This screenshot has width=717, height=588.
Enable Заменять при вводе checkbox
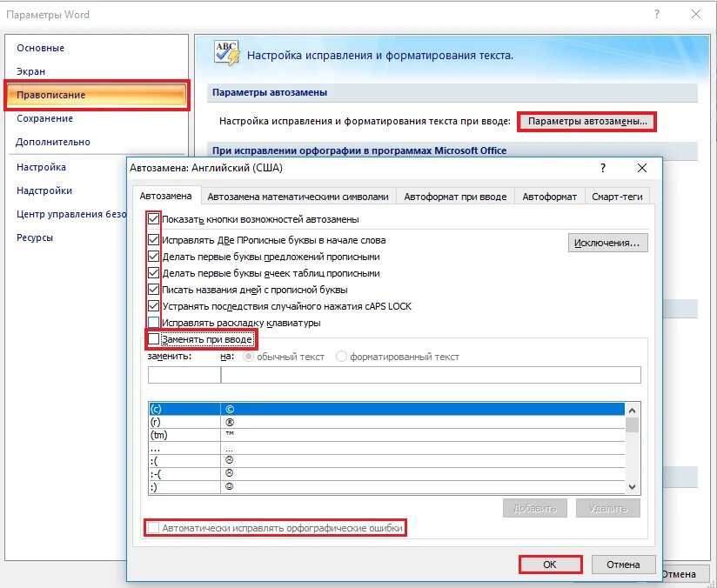[154, 339]
